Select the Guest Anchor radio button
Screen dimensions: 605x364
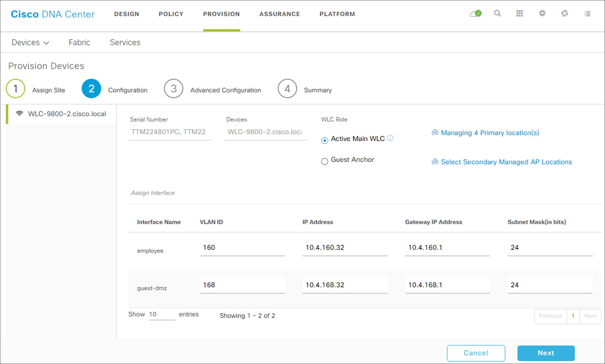[325, 161]
